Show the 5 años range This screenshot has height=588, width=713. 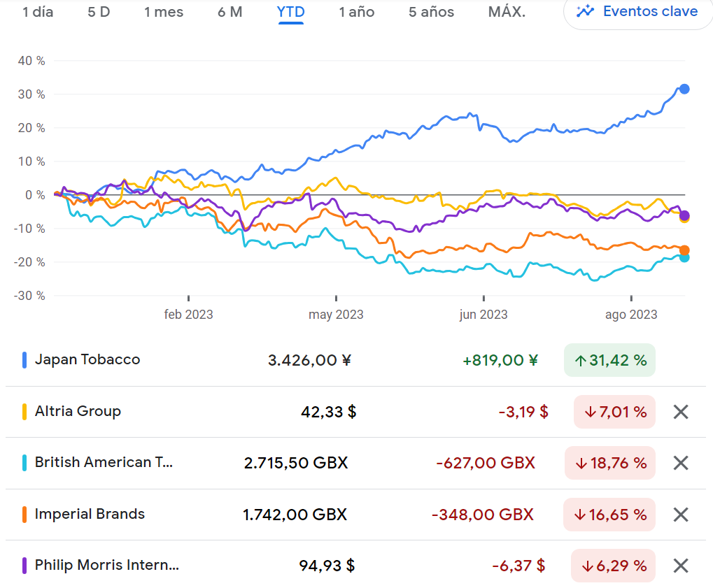(x=431, y=12)
